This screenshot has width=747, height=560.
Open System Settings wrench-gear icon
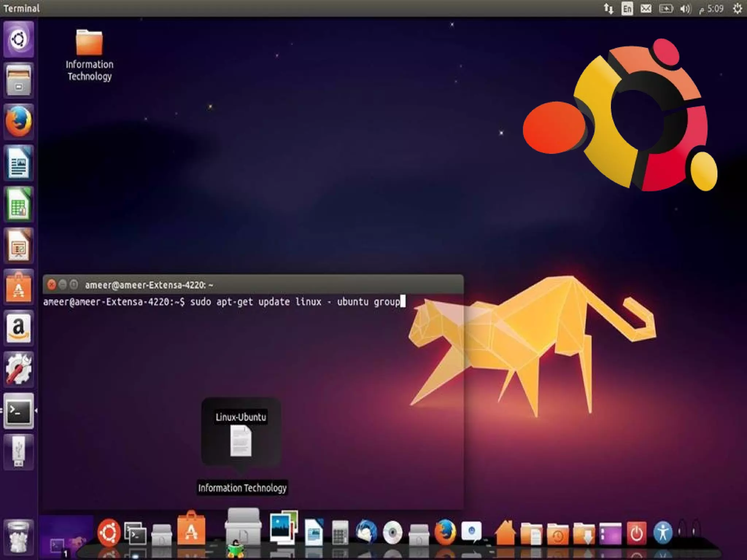[19, 369]
